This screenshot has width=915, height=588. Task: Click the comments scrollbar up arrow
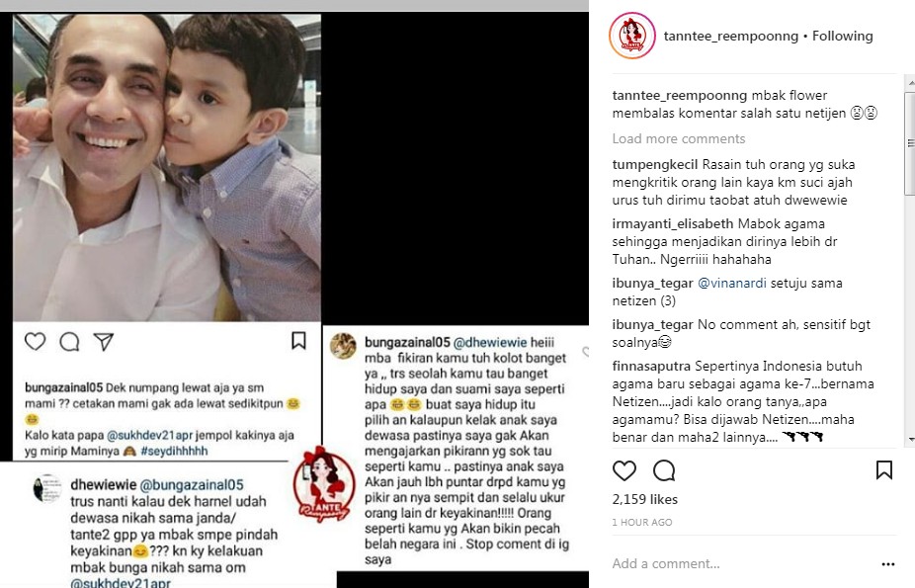click(x=910, y=85)
